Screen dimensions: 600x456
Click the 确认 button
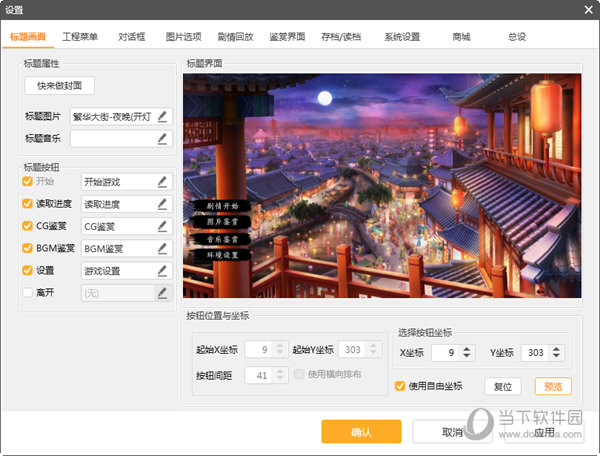(x=361, y=432)
